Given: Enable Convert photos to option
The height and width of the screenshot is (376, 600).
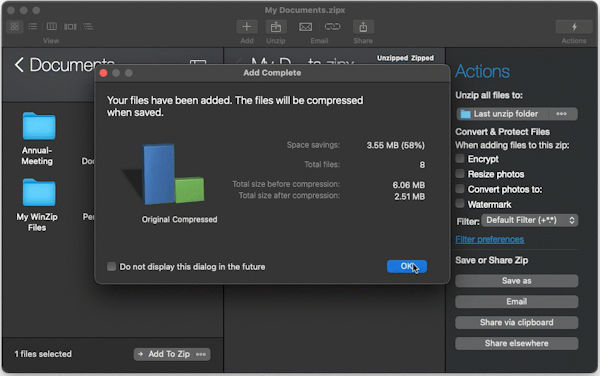Looking at the screenshot, I should tap(460, 189).
